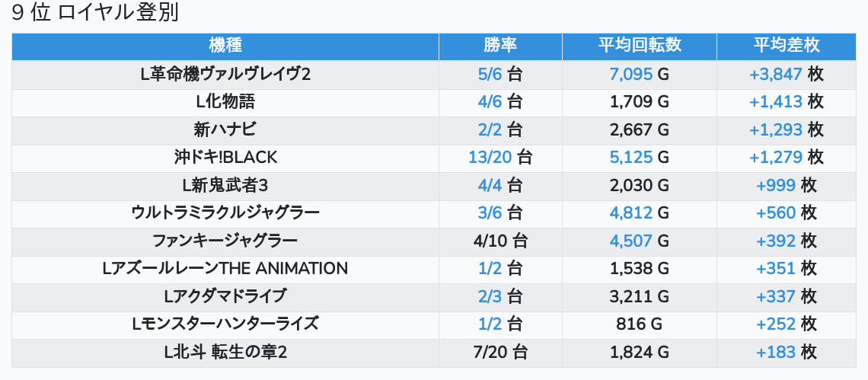Click the 9位 ロイヤル登別 heading
This screenshot has height=380, width=868.
[x=95, y=14]
